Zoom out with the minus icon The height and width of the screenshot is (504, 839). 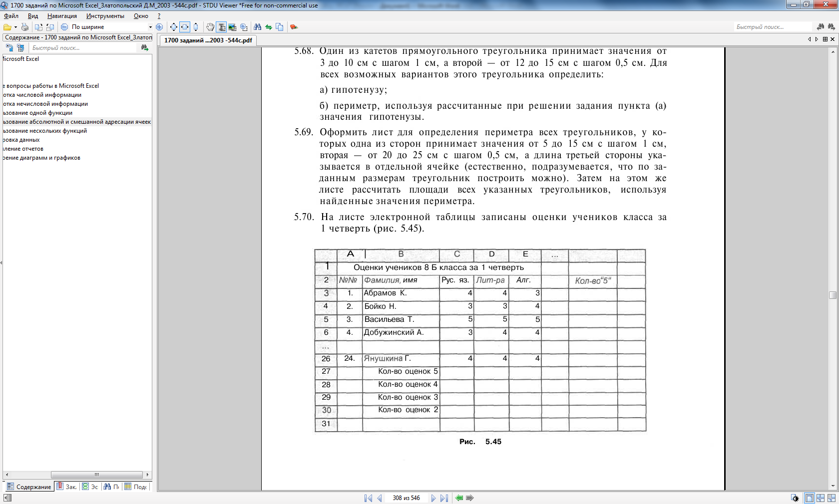tap(64, 27)
